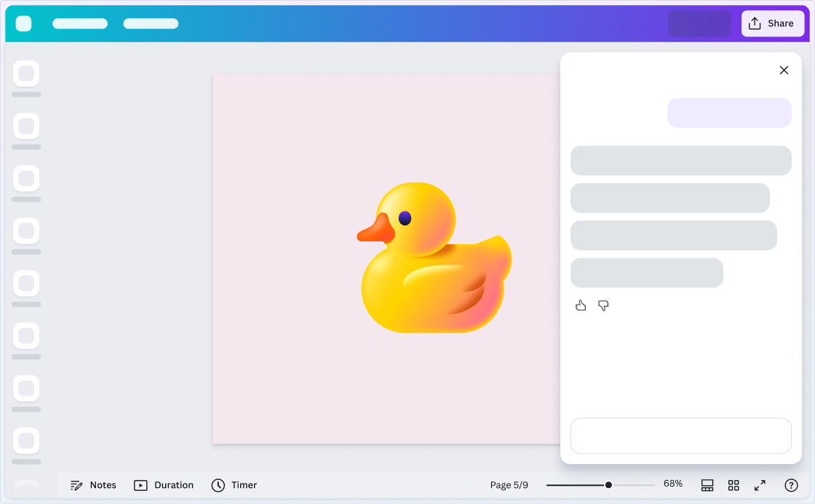
Task: Open the Help question mark icon
Action: pos(791,485)
